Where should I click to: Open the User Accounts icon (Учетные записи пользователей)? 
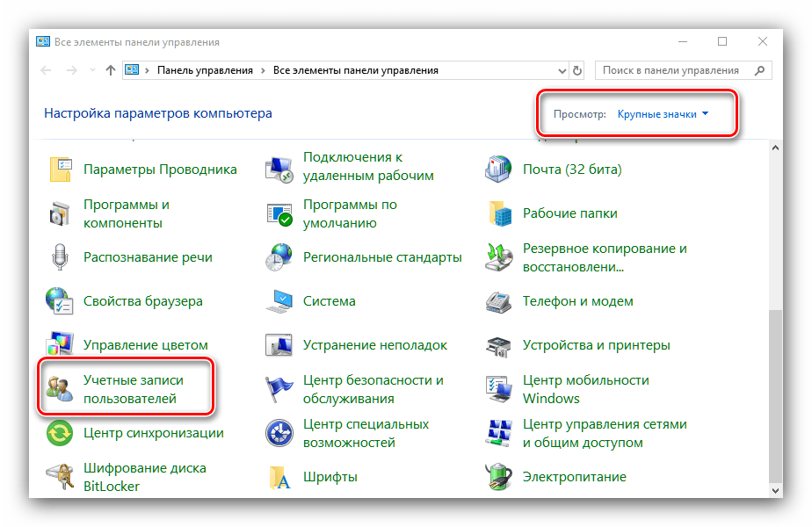(60, 389)
